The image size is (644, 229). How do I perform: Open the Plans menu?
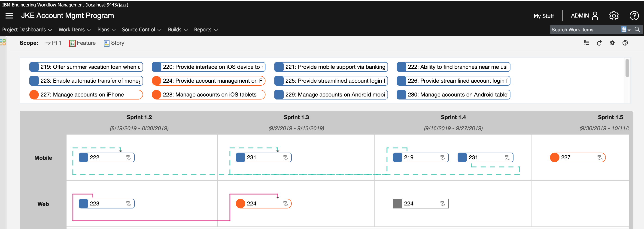(106, 30)
